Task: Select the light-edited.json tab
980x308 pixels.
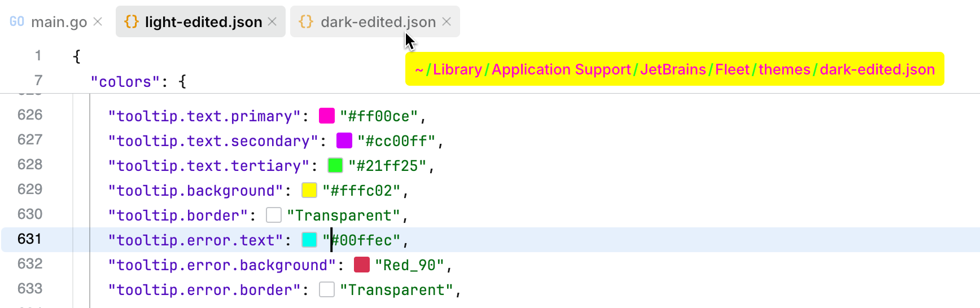Action: tap(203, 22)
